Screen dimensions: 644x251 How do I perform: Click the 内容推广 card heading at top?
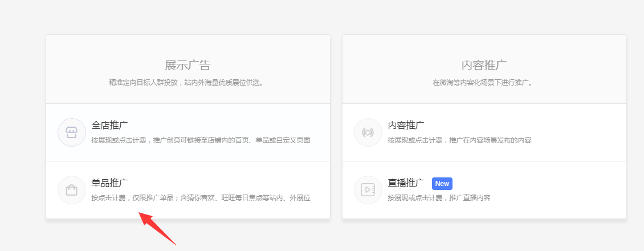pyautogui.click(x=484, y=65)
